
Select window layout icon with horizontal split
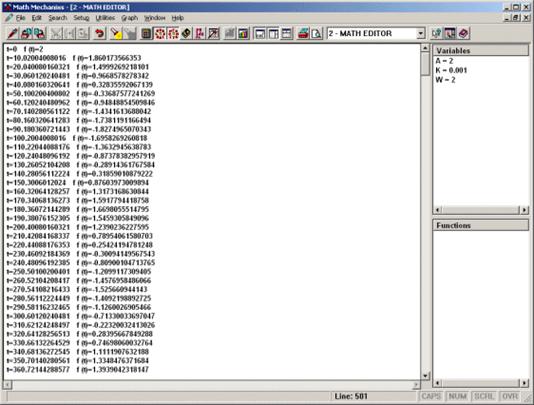(287, 33)
